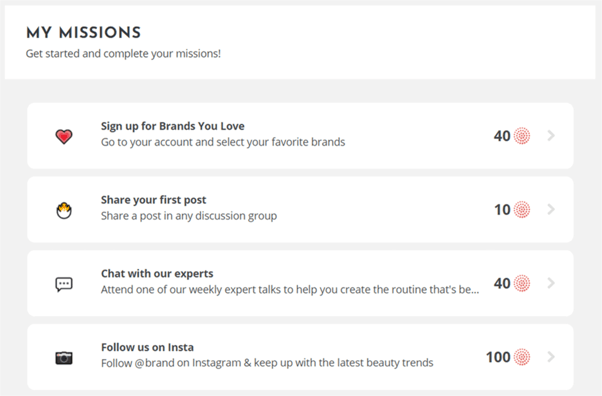The height and width of the screenshot is (396, 602).
Task: Click points badge beside 10 points
Action: pos(522,210)
